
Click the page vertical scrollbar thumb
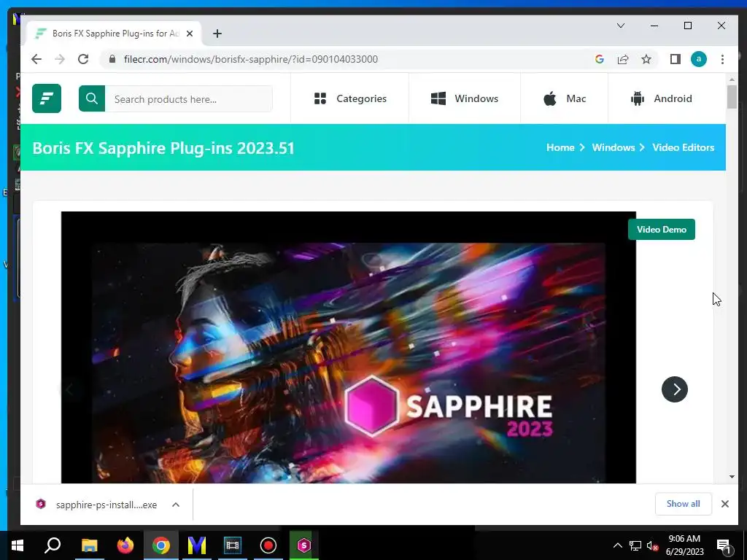coord(732,97)
